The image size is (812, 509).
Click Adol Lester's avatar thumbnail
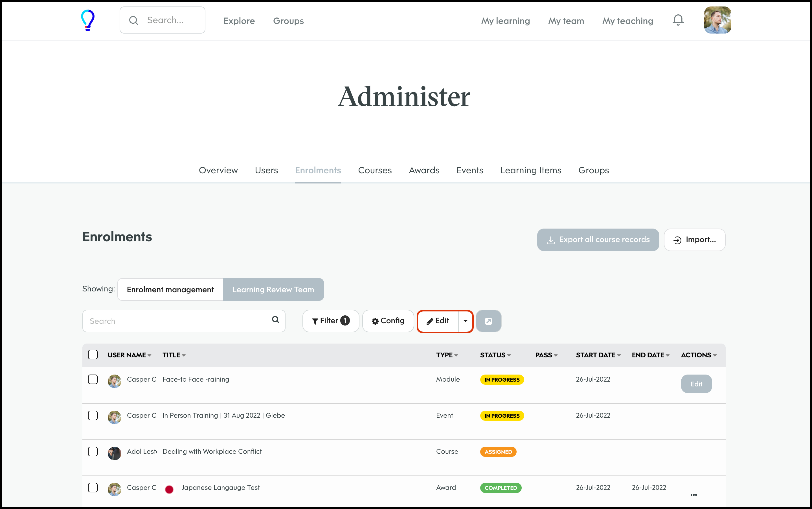[114, 453]
